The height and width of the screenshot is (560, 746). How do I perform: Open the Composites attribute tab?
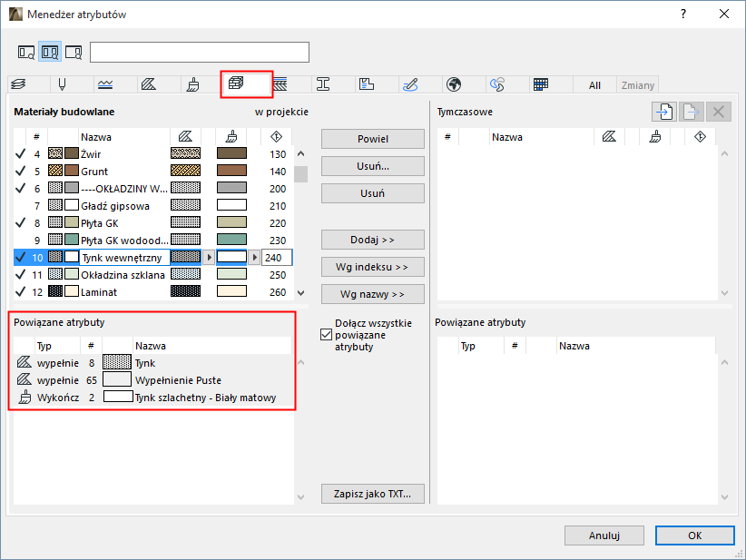click(x=280, y=84)
